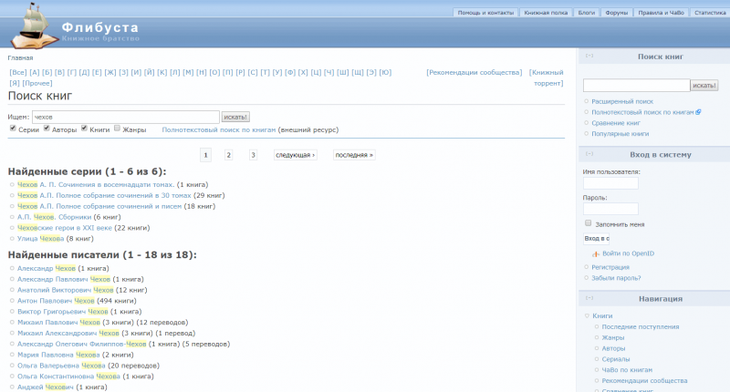Screen dimensions: 730x392
Task: Toggle the Авторы checkbox
Action: point(47,128)
